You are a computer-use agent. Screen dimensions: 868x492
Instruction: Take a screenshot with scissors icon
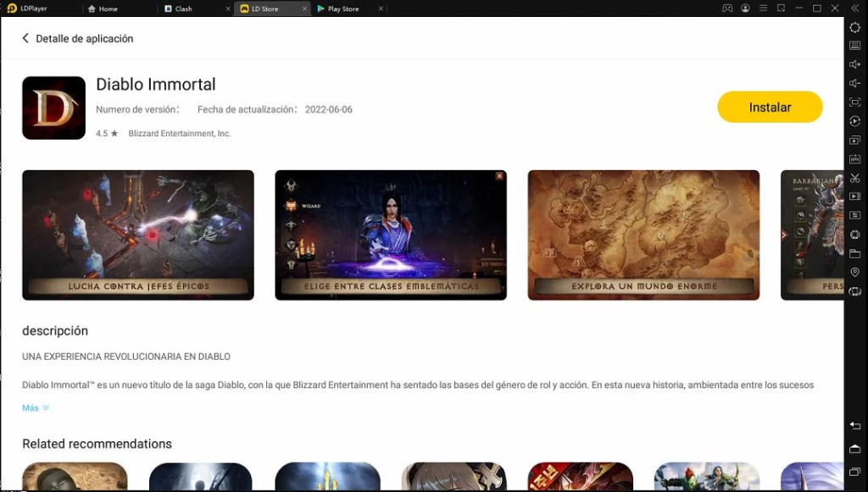(x=854, y=178)
